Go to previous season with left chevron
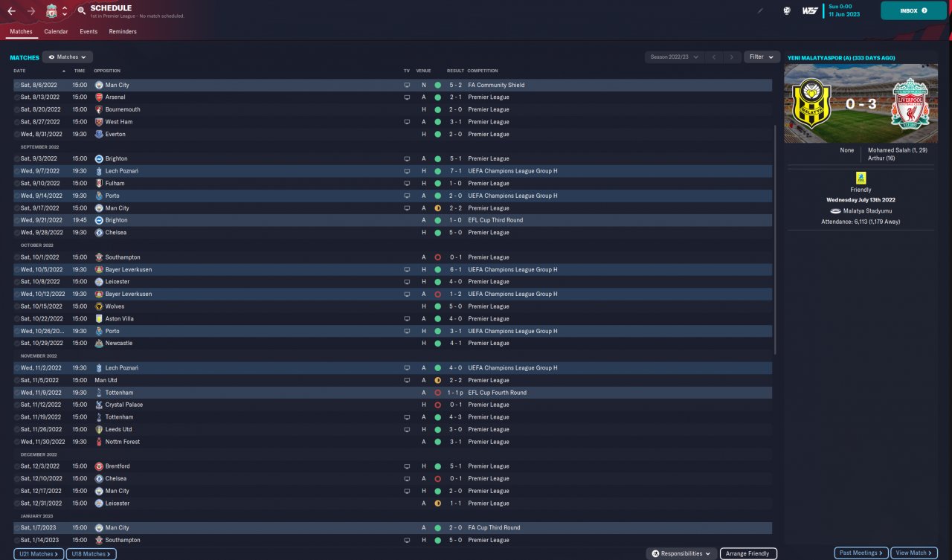 click(714, 57)
